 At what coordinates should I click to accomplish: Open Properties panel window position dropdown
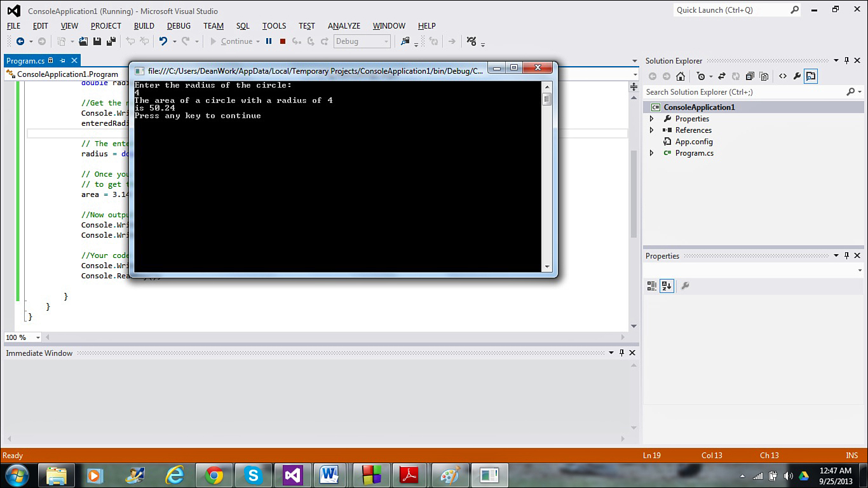(x=836, y=256)
